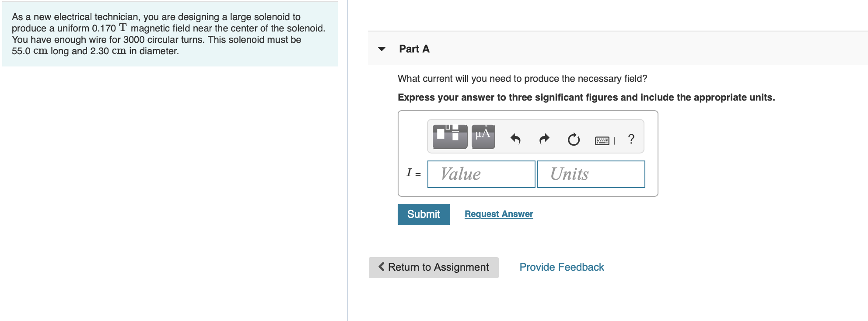Open help via the question mark icon
This screenshot has height=321, width=868.
631,139
